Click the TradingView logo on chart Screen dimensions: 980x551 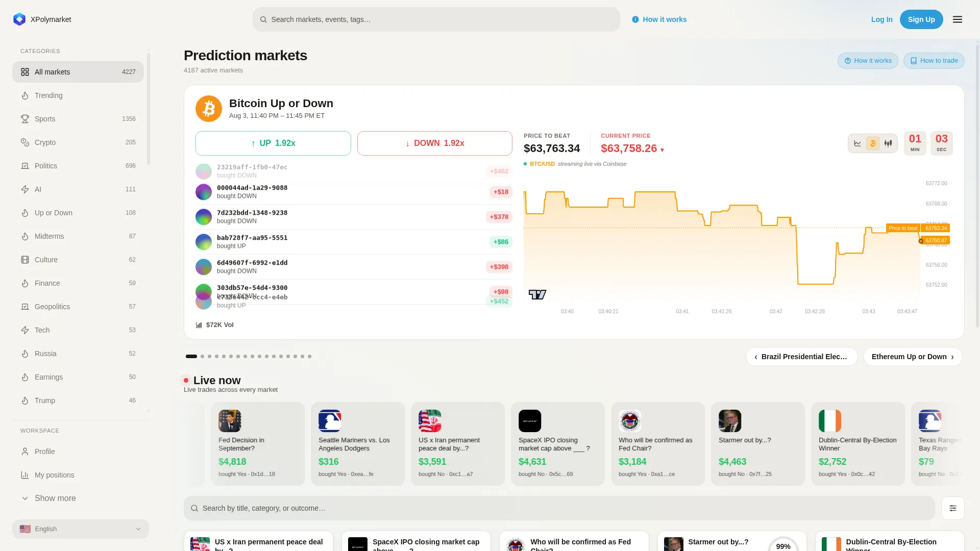pos(537,294)
